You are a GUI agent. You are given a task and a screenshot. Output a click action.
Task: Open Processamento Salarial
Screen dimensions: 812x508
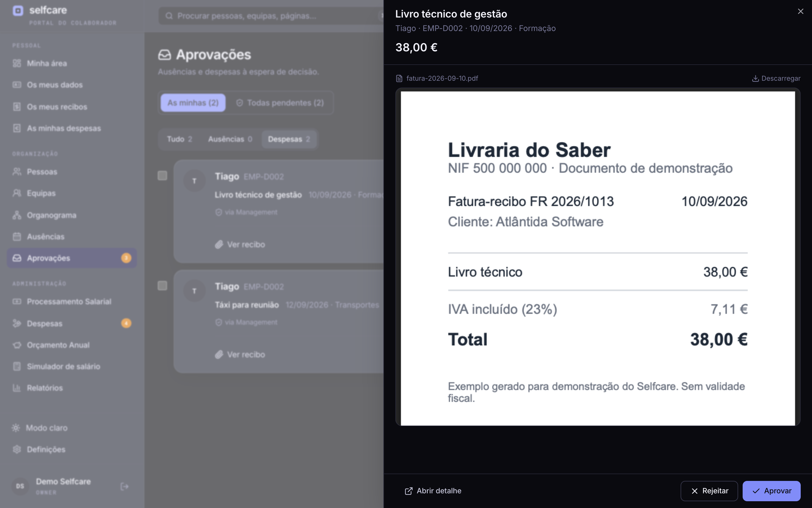72,301
